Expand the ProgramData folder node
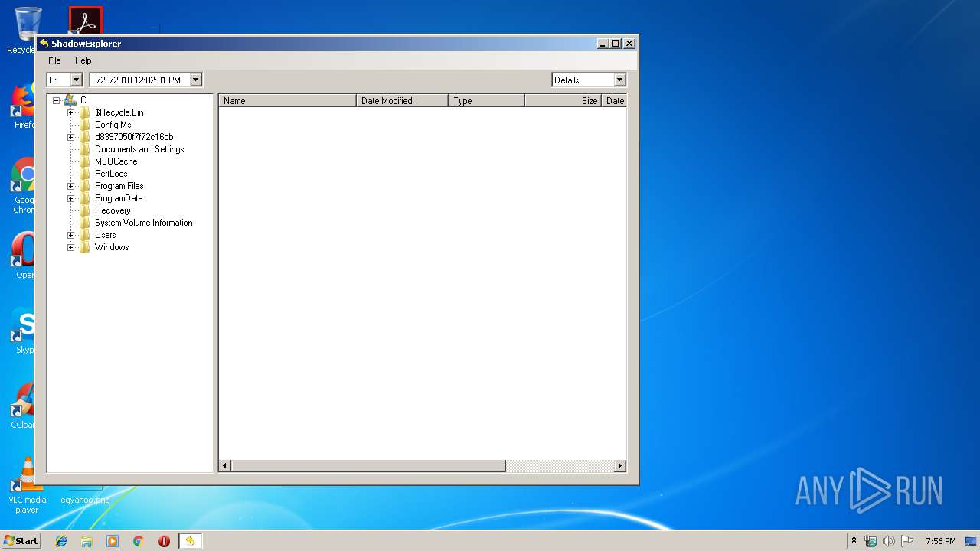980x551 pixels. [70, 198]
